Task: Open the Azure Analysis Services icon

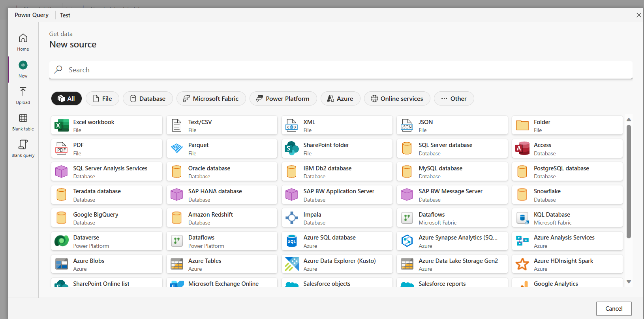Action: pyautogui.click(x=522, y=241)
